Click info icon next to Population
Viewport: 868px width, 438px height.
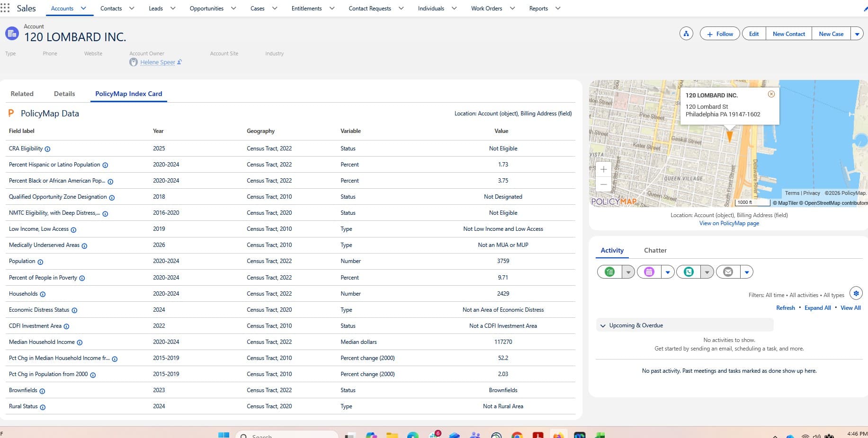(x=40, y=262)
